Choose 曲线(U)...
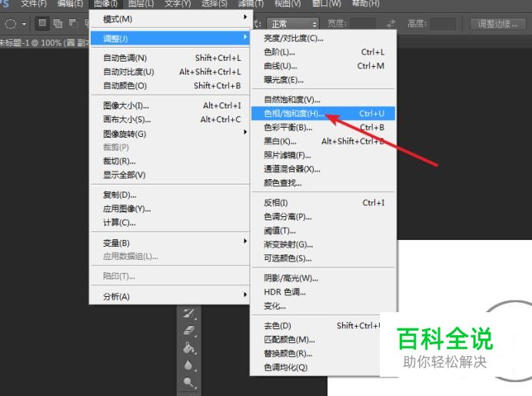The width and height of the screenshot is (532, 396). click(323, 66)
